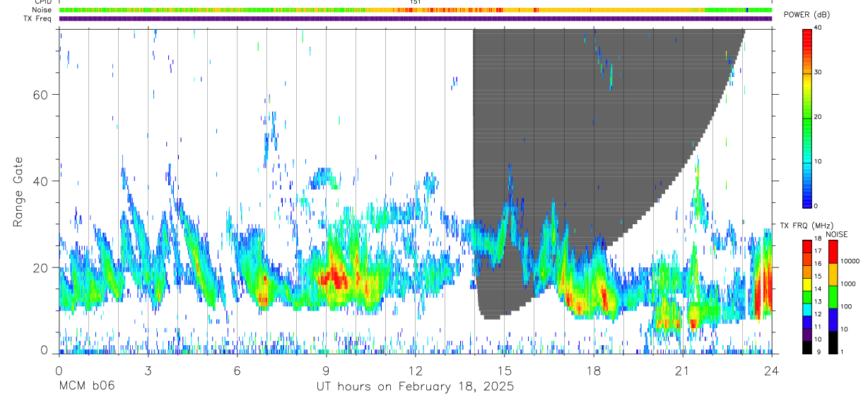Viewport: 868px width, 401px height.
Task: Click the 1000 noise legend label
Action: point(848,284)
